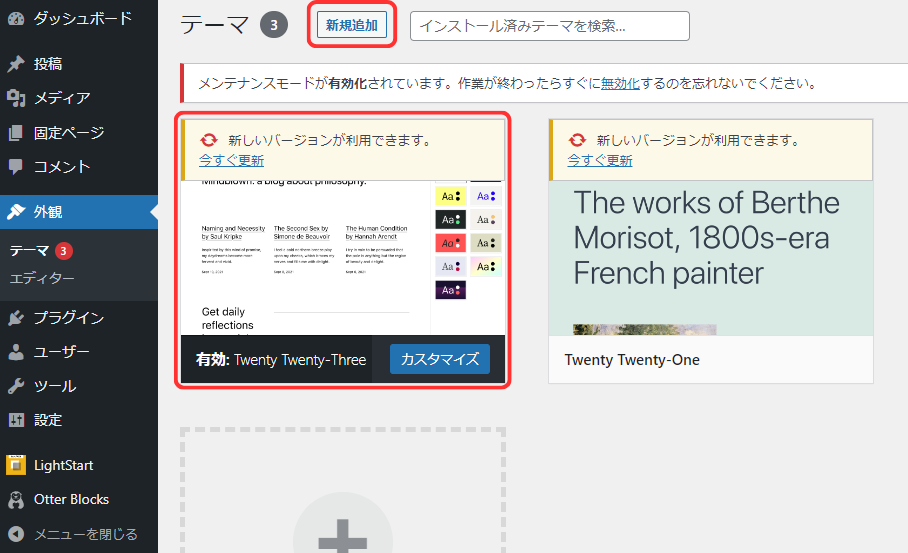Click 今すぐ更新 link for Twenty Twenty-One
The height and width of the screenshot is (553, 908).
click(600, 160)
